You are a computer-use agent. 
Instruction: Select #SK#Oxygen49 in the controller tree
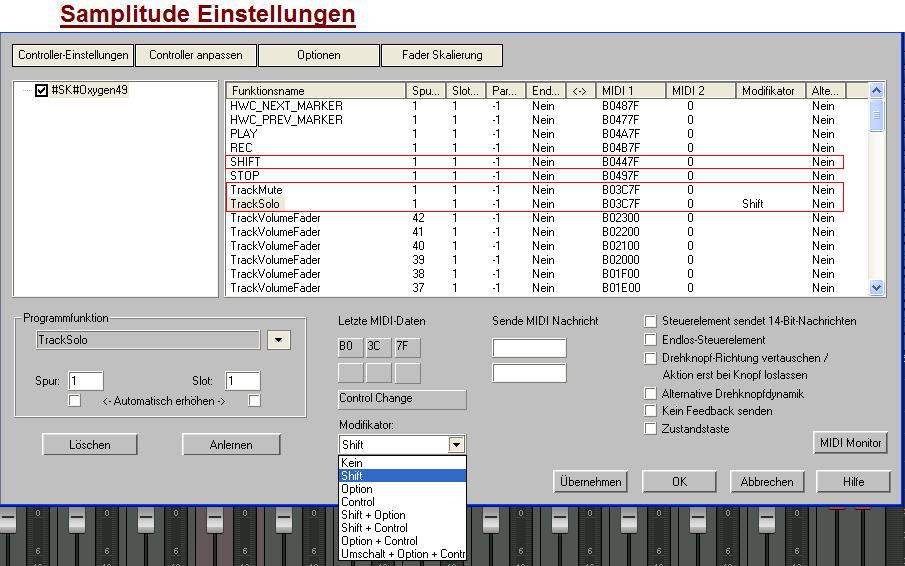[89, 90]
